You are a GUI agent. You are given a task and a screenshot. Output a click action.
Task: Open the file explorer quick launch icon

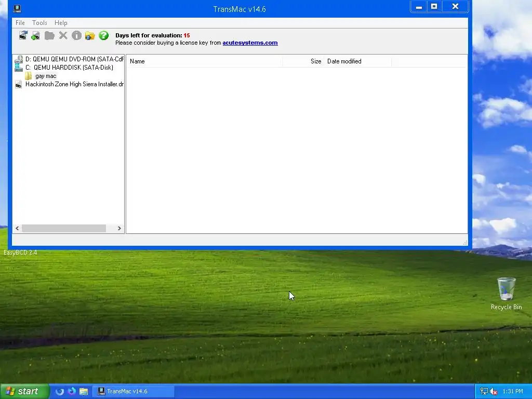(84, 392)
